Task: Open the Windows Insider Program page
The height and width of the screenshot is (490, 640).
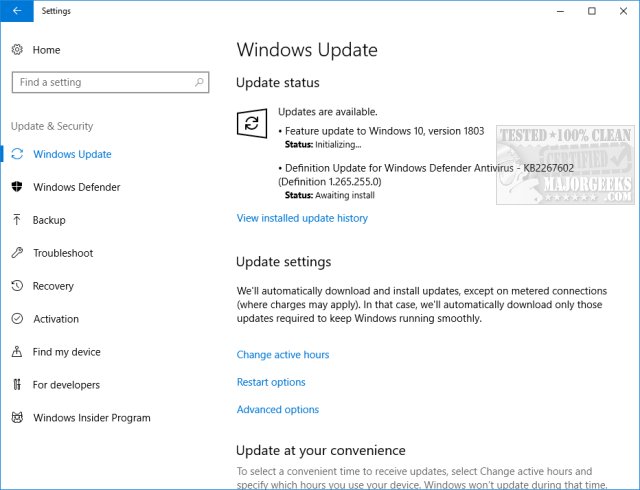Action: 92,418
